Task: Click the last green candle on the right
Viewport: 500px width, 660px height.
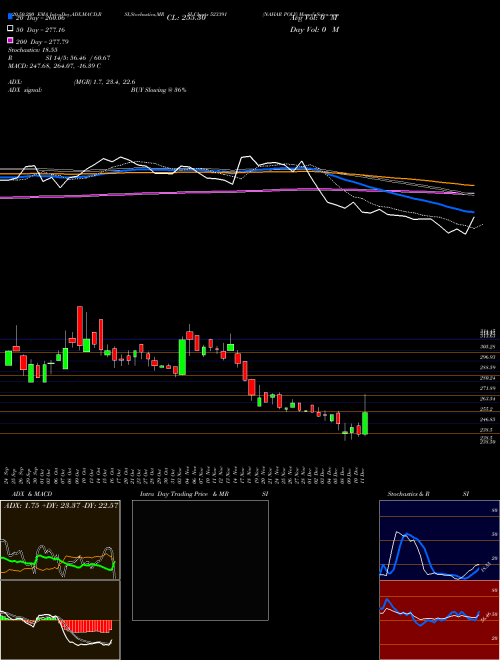Action: pyautogui.click(x=365, y=423)
